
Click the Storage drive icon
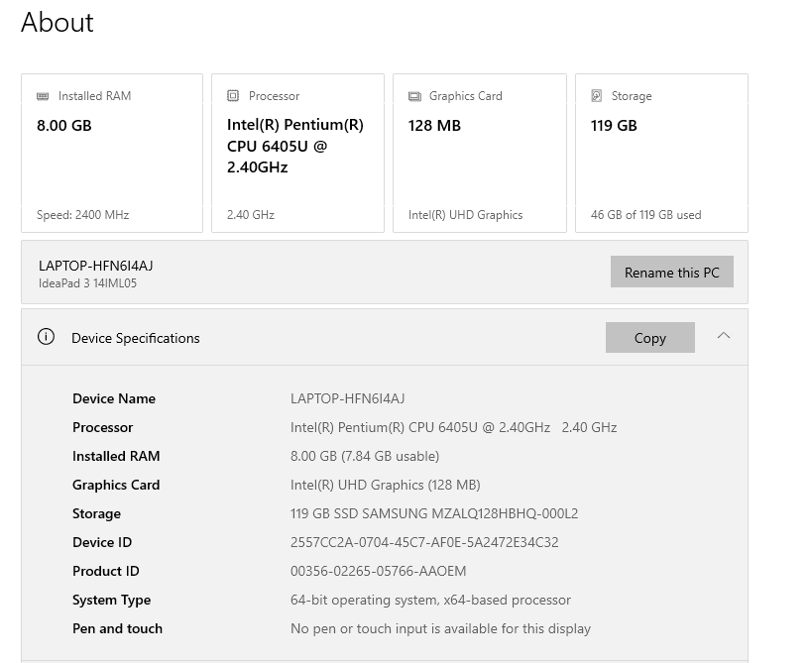point(596,96)
